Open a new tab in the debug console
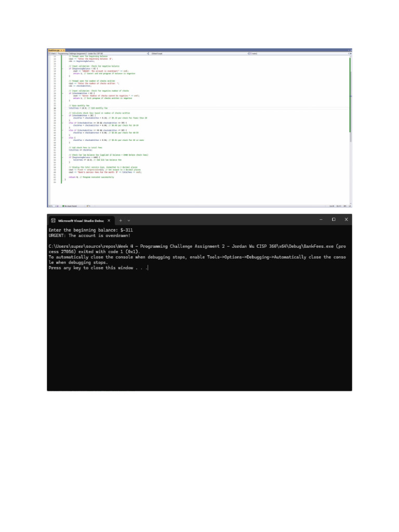399x532 pixels. 121,220
